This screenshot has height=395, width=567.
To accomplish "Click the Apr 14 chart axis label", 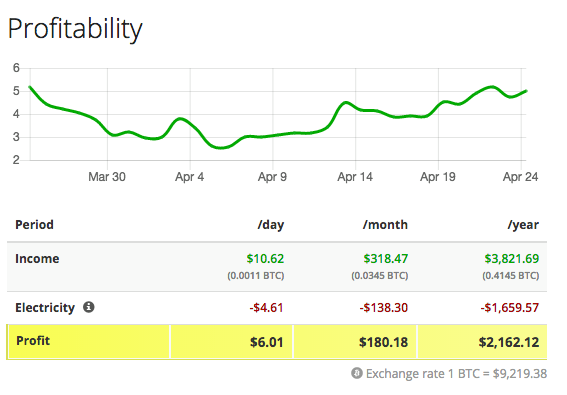I will coord(355,177).
